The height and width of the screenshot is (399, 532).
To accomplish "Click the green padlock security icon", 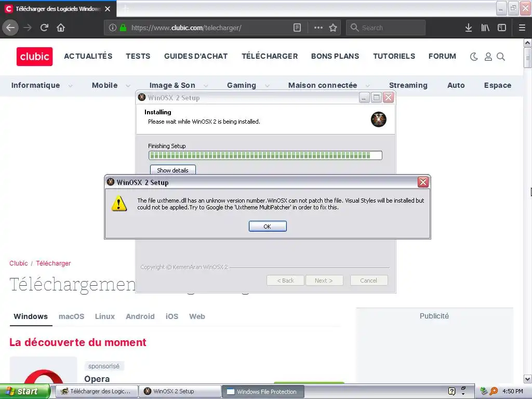I will click(123, 28).
